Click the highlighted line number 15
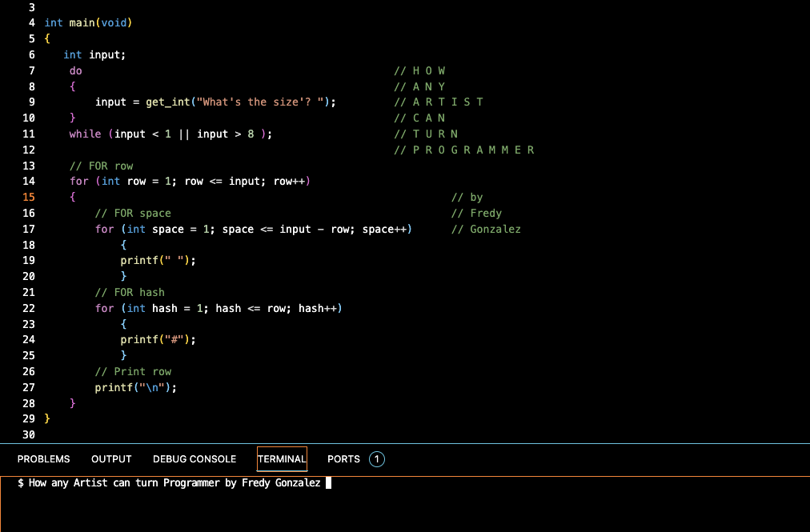The image size is (810, 532). coord(28,197)
